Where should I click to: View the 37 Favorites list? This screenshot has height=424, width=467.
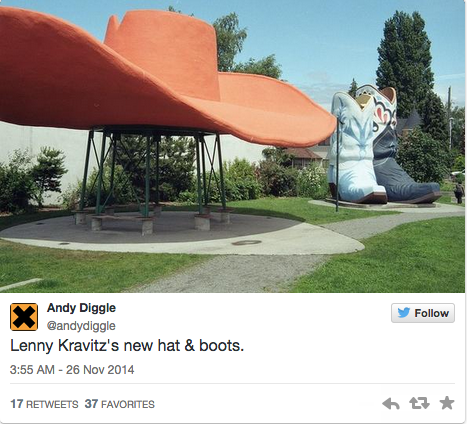point(120,404)
